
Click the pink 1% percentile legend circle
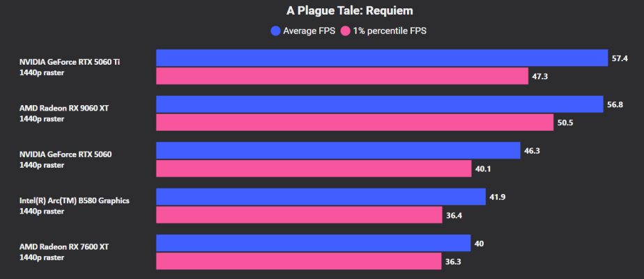[345, 31]
